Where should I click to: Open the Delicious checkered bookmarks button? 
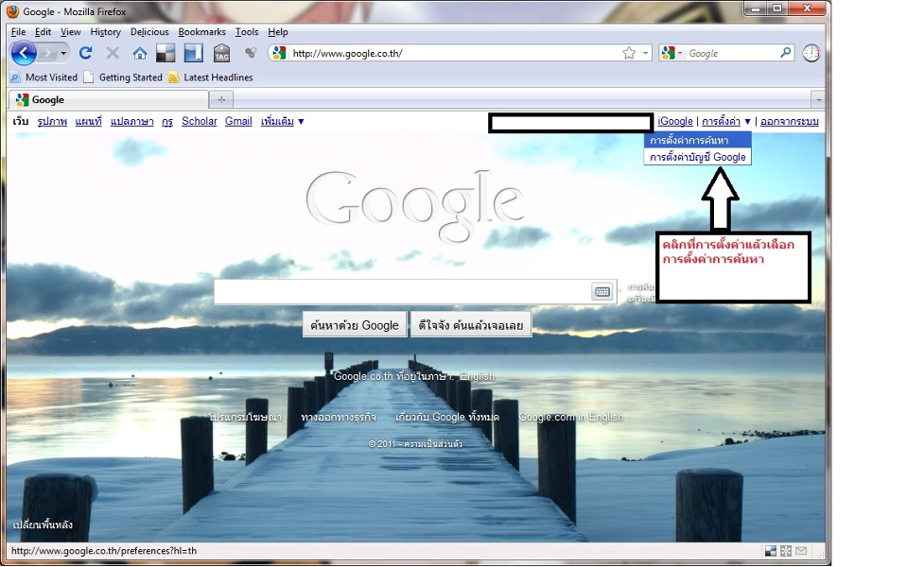point(166,53)
